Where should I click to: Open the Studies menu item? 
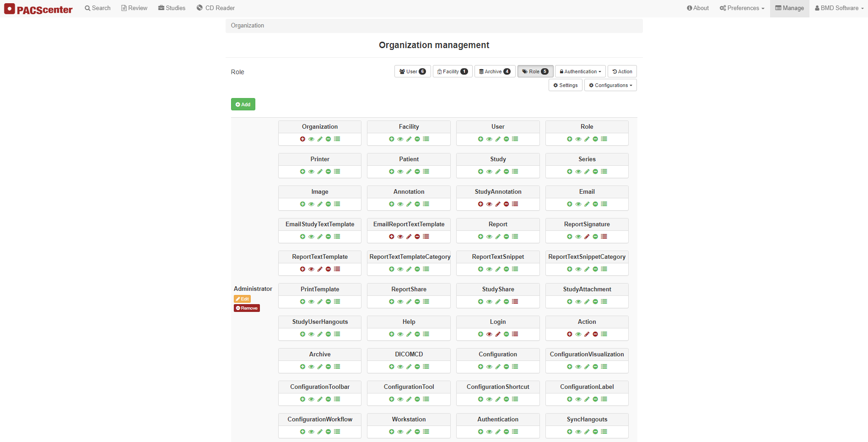[x=172, y=8]
